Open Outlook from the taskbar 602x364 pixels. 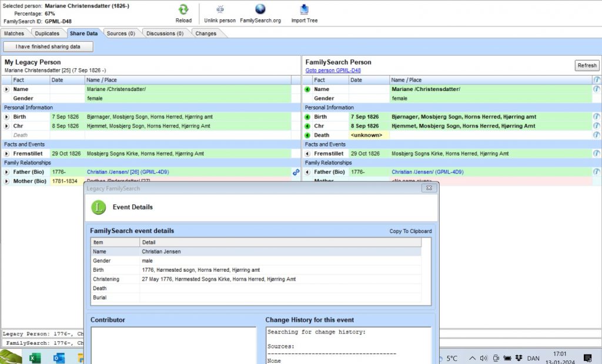pos(59,358)
